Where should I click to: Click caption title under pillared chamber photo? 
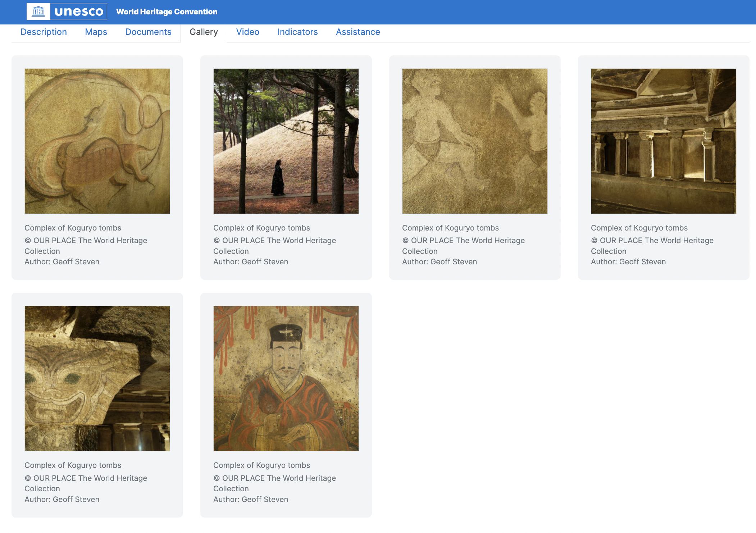[x=639, y=228]
